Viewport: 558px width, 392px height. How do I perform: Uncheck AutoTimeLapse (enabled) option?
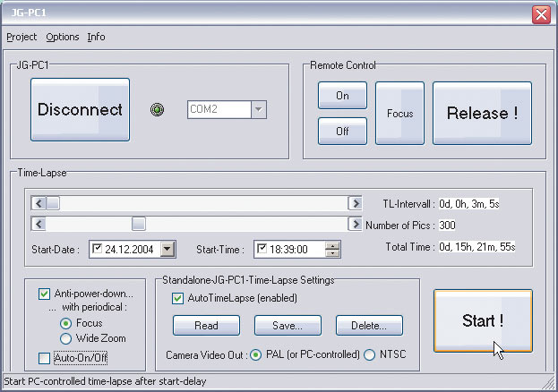point(177,298)
